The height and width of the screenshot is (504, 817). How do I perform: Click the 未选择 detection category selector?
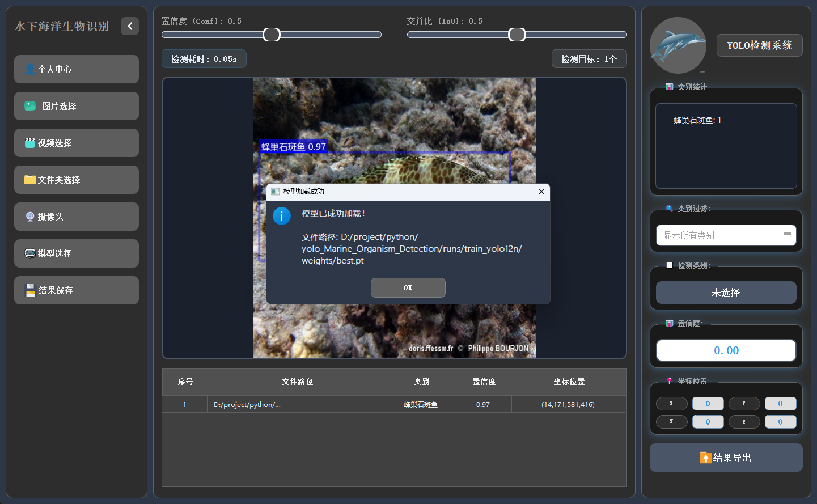pos(726,293)
